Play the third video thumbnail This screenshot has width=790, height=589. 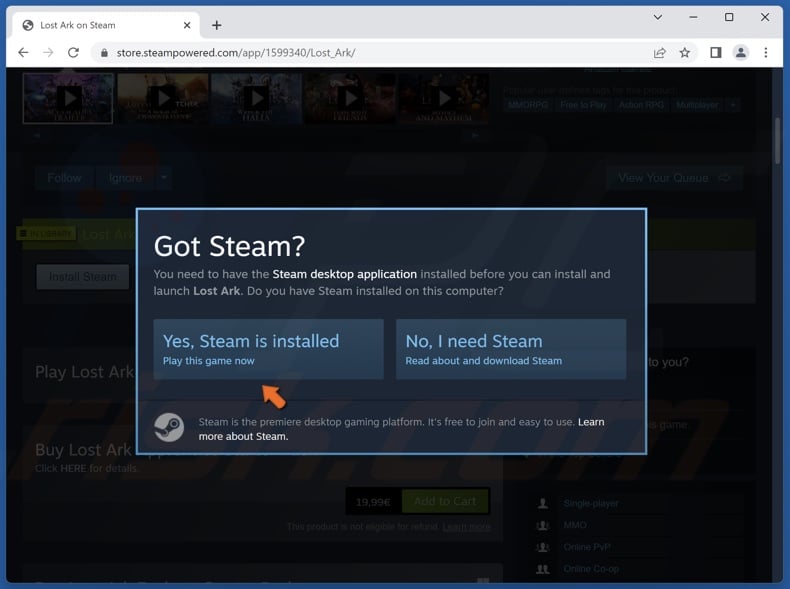pyautogui.click(x=256, y=98)
